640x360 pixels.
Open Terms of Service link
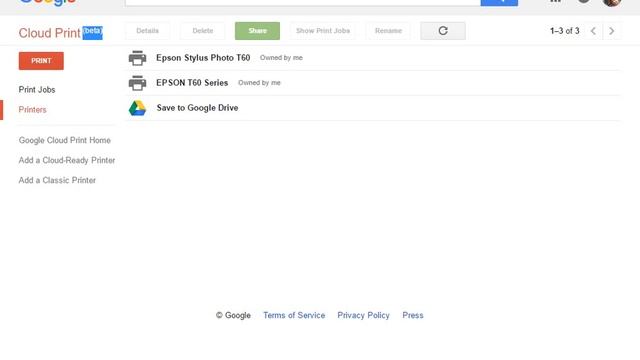coord(294,316)
